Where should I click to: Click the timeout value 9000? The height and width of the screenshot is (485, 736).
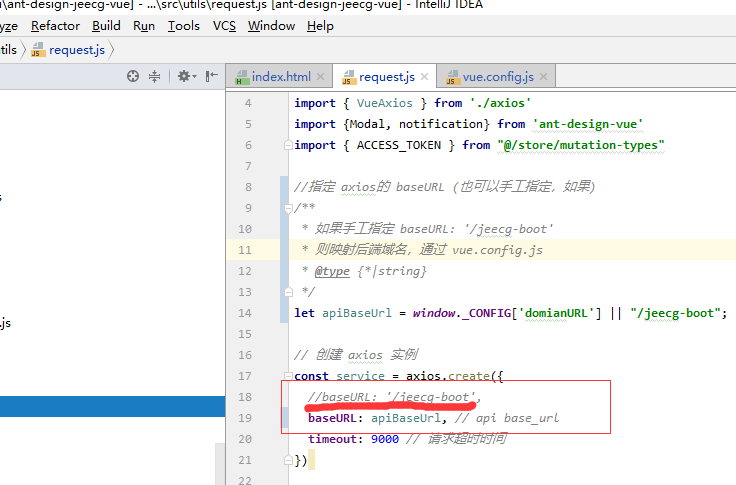click(385, 439)
